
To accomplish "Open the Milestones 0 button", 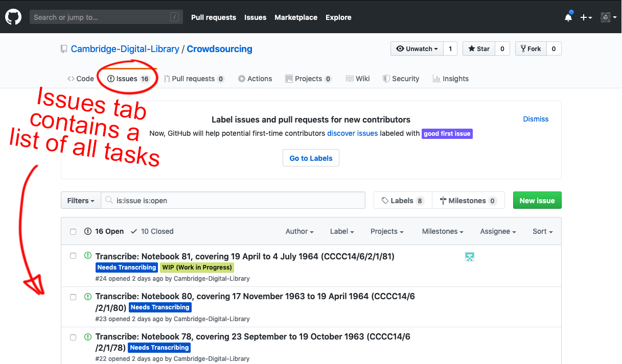I will pos(468,201).
